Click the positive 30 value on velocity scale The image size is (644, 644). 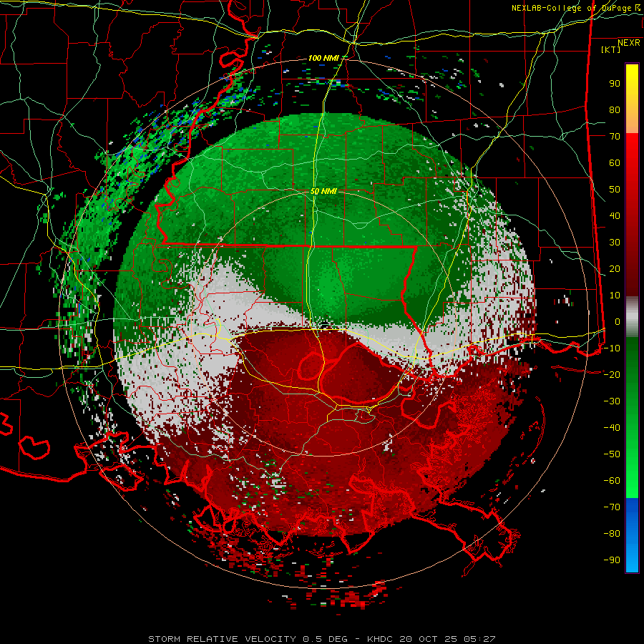click(x=615, y=243)
